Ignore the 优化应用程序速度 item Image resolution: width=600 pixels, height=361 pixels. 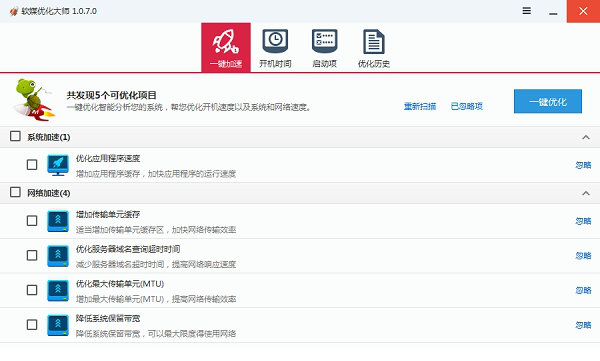click(583, 165)
